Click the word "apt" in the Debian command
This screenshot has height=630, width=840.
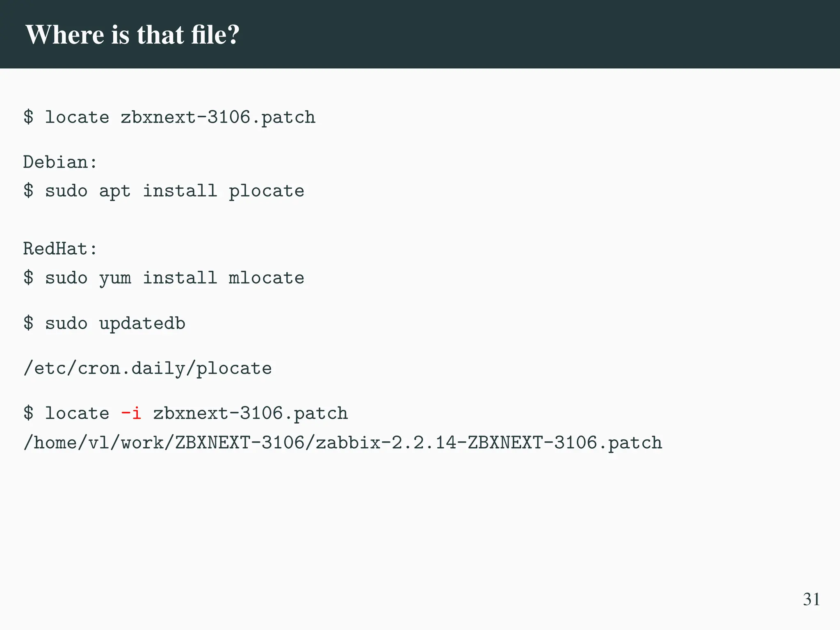point(114,192)
